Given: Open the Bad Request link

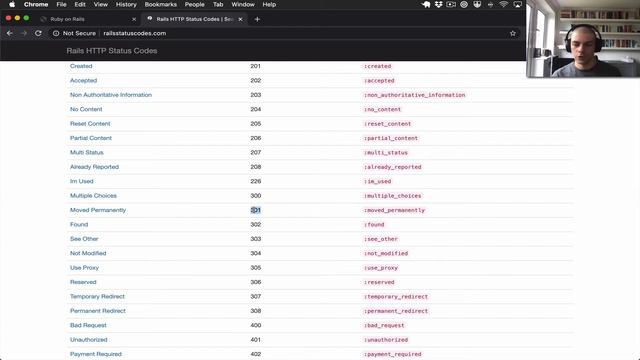Looking at the screenshot, I should [x=88, y=325].
